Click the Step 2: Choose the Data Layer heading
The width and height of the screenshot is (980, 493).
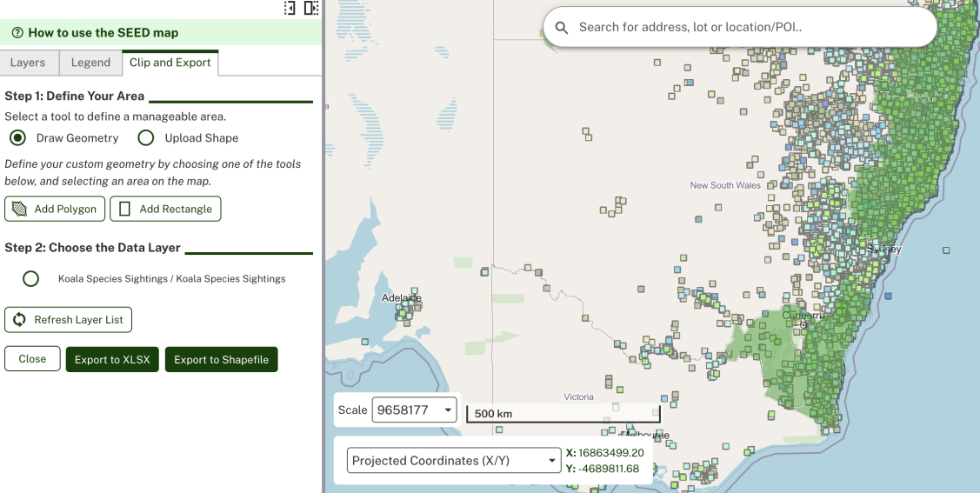[92, 248]
